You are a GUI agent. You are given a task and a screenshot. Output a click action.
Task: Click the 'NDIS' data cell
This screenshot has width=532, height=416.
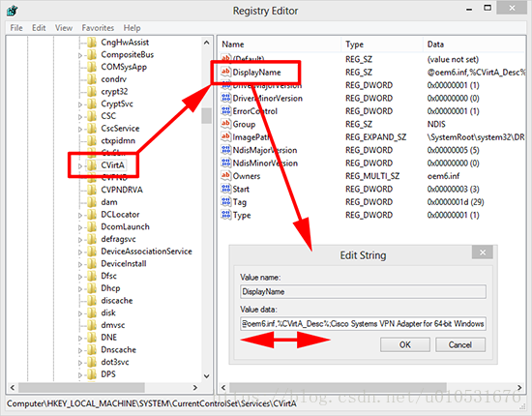tap(436, 124)
